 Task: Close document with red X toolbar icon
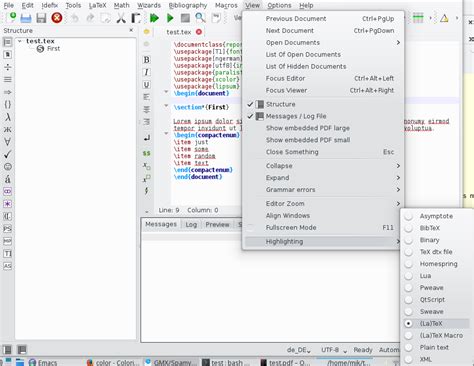(x=57, y=18)
